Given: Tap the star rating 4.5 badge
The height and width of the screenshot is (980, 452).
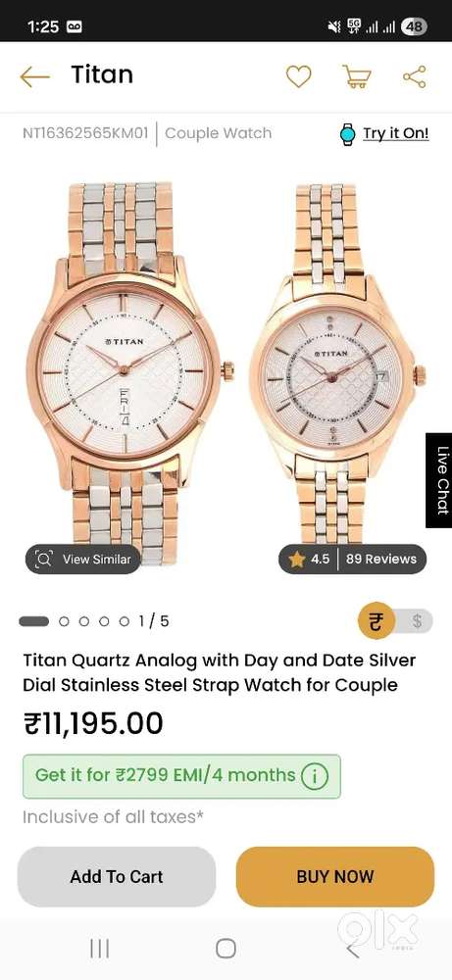Looking at the screenshot, I should [x=310, y=559].
